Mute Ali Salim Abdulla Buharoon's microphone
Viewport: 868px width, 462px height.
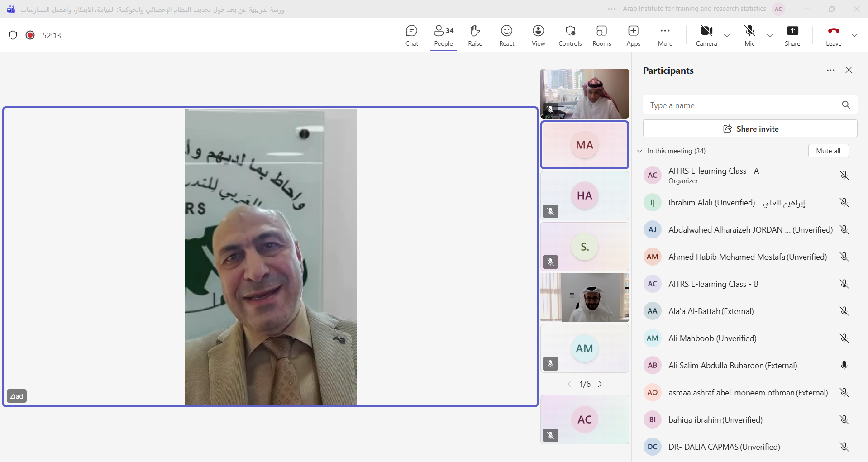point(844,366)
